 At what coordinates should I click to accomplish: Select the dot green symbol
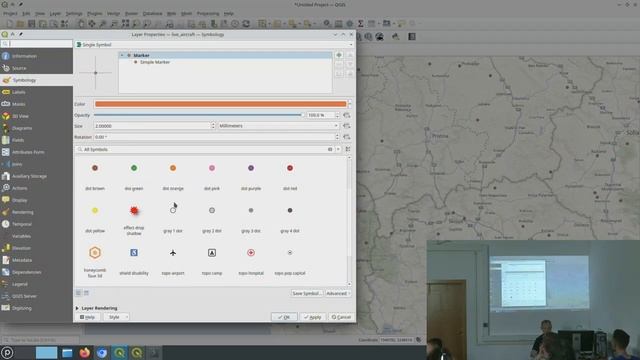(x=134, y=168)
